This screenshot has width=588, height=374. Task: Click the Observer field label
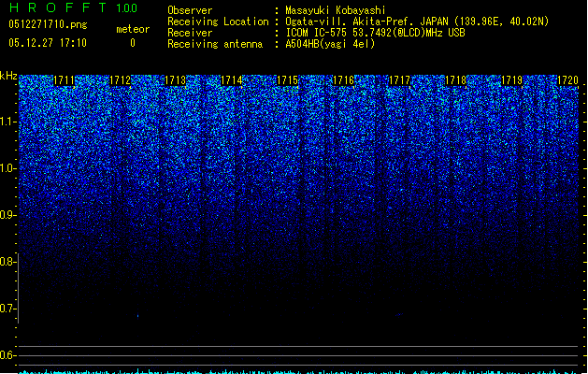click(190, 10)
